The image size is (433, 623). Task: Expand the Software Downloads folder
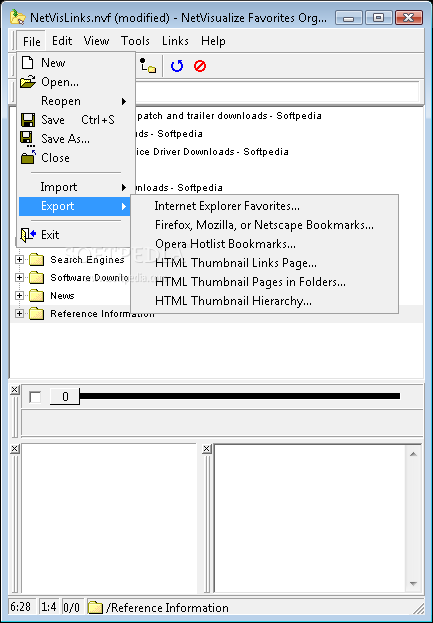coord(19,277)
